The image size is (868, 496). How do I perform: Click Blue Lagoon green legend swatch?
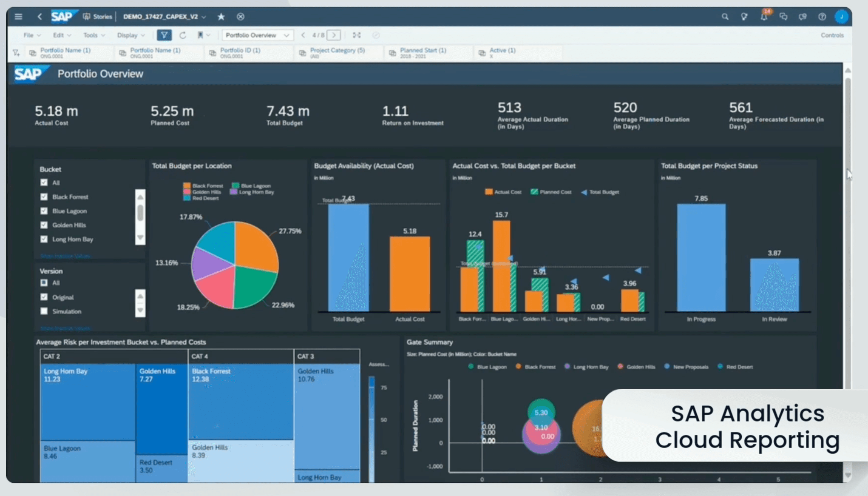235,186
